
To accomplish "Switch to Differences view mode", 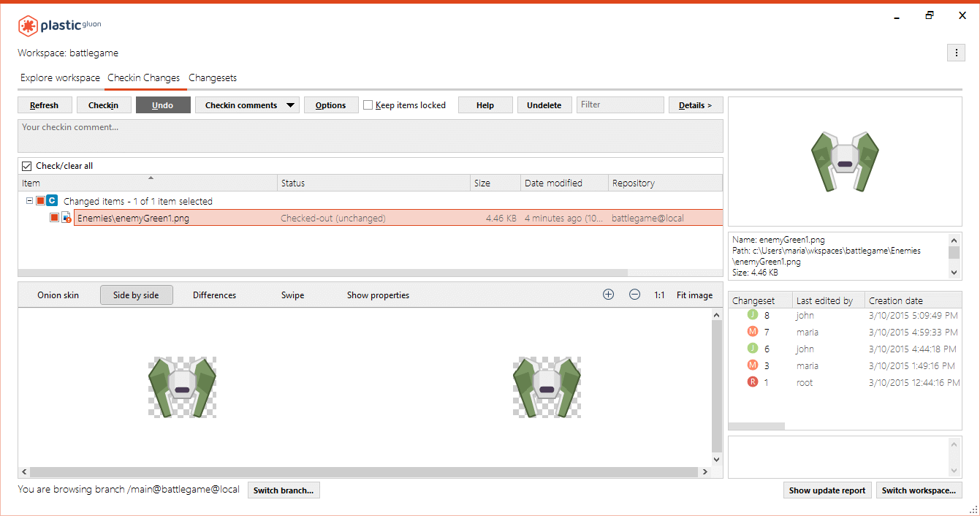I will click(x=215, y=295).
